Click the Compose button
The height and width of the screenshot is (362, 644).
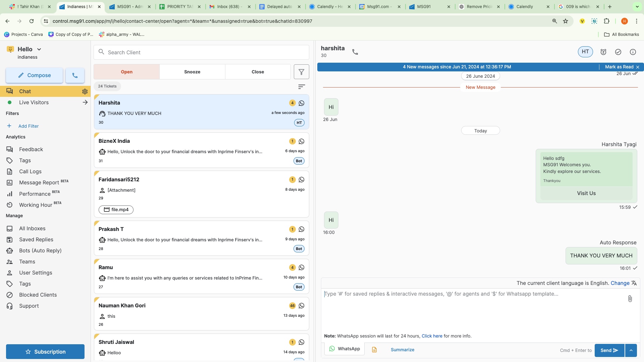34,75
